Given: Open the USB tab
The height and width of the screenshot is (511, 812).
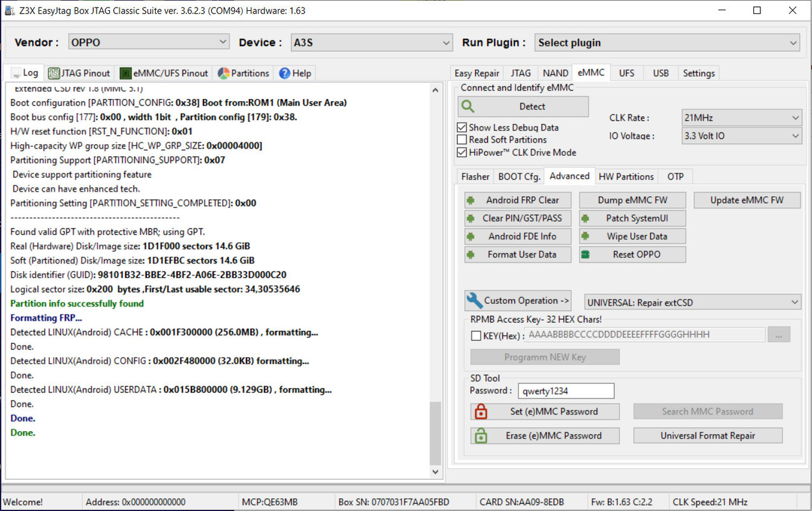Looking at the screenshot, I should click(661, 73).
